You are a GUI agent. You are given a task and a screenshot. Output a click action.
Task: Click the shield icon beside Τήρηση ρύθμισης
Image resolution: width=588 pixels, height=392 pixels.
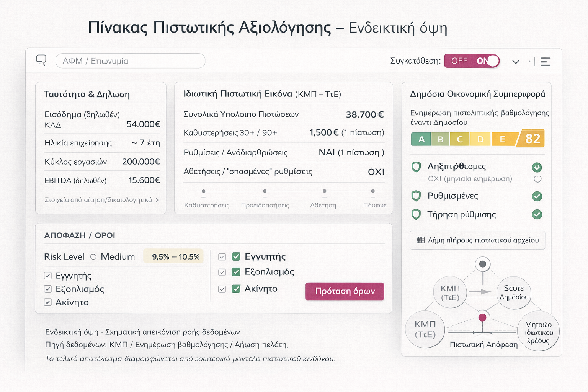(416, 214)
